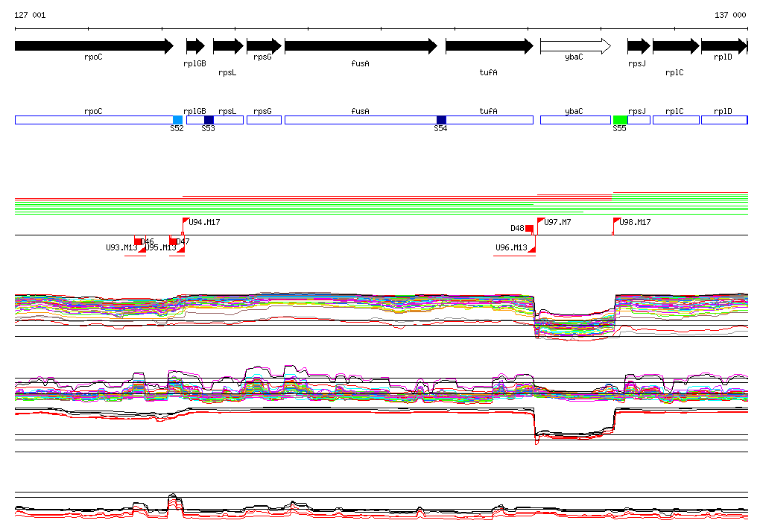The image size is (763, 532).
Task: Select the D47 red downshift square
Action: [173, 241]
